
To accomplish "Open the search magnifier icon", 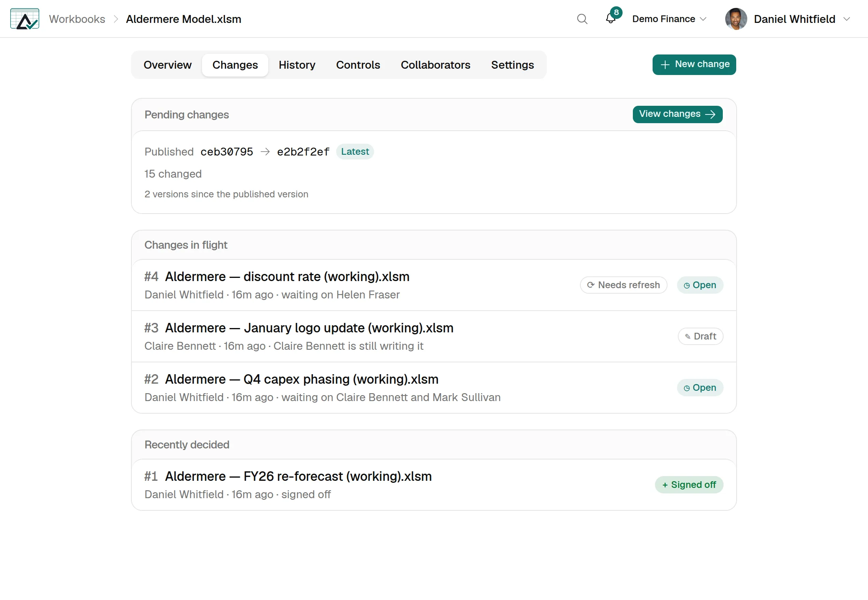I will [582, 19].
